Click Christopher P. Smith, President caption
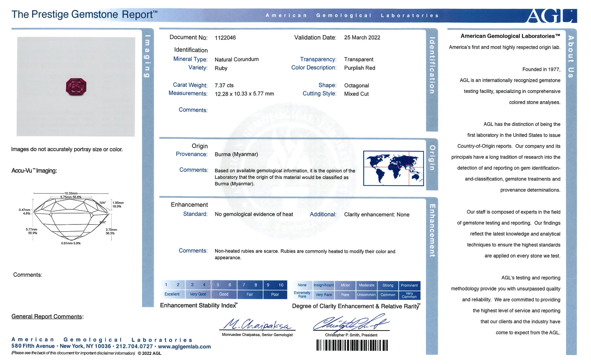 (x=351, y=335)
